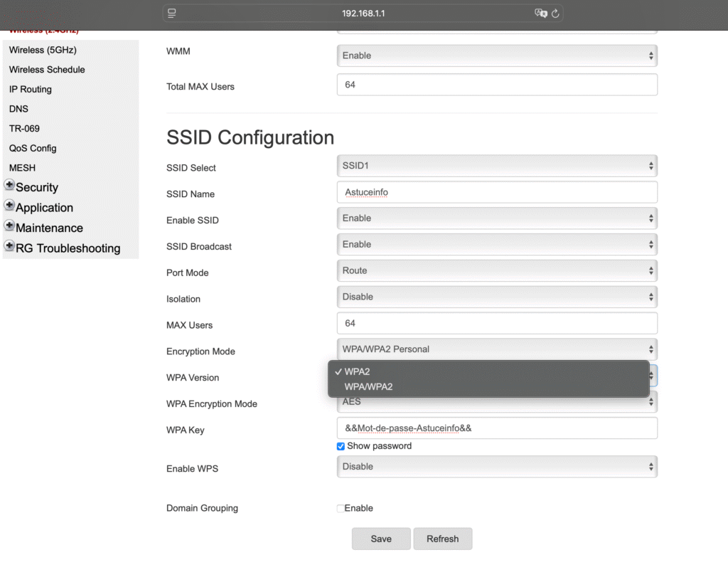Open the WMM dropdown
728x582 pixels.
tap(497, 55)
